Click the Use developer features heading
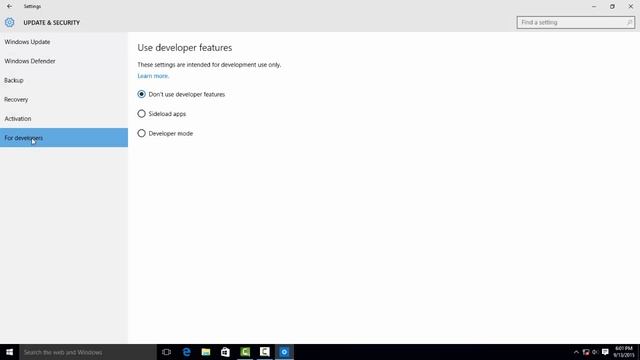Viewport: 640px width, 360px height. click(184, 48)
